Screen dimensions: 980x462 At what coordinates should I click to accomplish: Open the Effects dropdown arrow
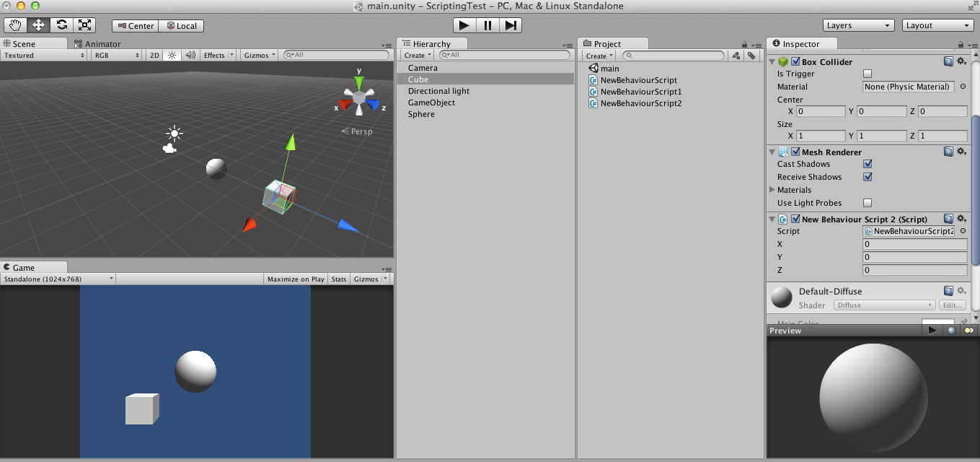[x=231, y=55]
